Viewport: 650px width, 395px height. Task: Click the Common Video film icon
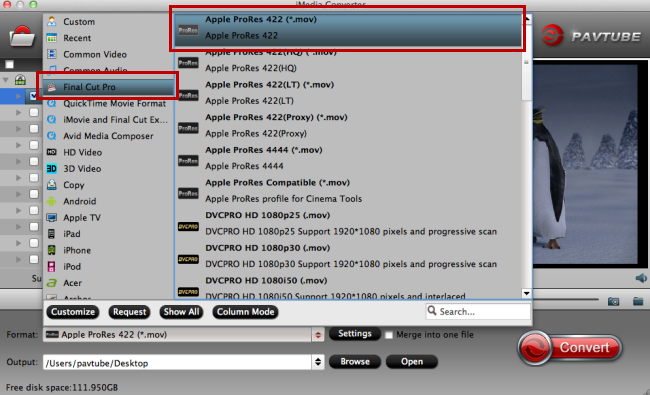coord(52,54)
